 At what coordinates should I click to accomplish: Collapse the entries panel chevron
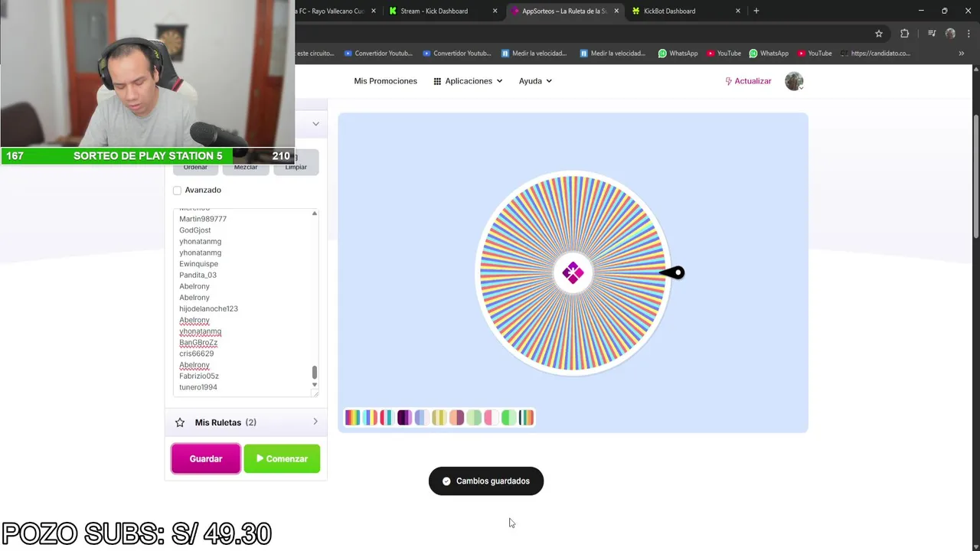(x=315, y=124)
